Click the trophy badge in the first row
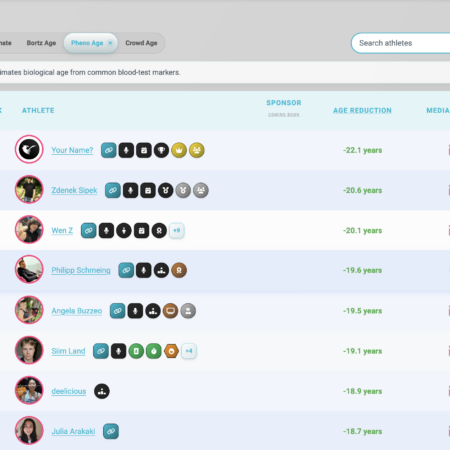Viewport: 450px width, 450px height. (x=161, y=150)
